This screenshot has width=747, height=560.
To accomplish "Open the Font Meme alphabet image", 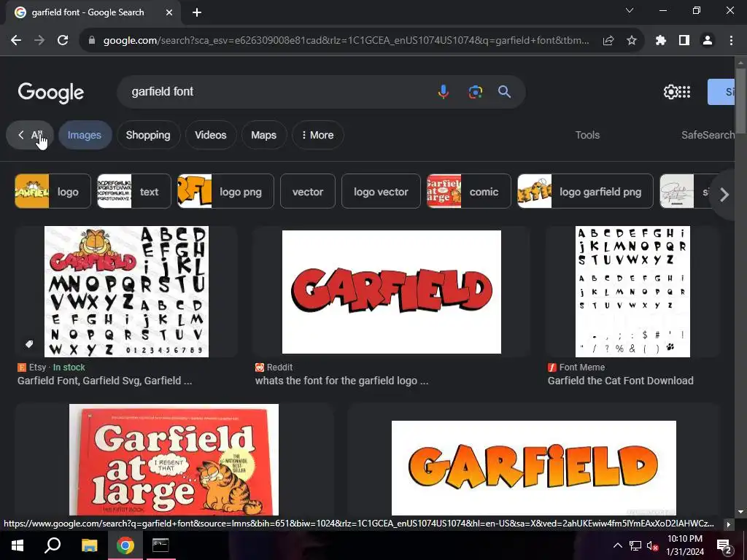I will 632,292.
